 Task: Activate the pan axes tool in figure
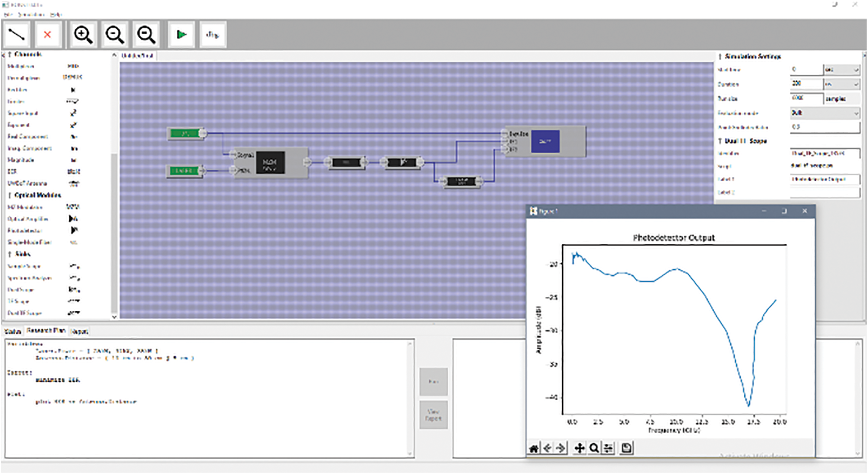click(x=579, y=448)
